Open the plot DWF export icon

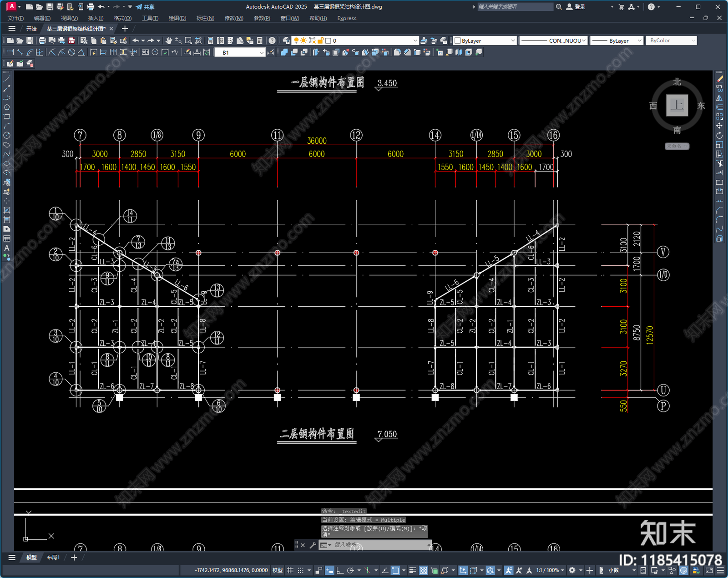coord(71,41)
